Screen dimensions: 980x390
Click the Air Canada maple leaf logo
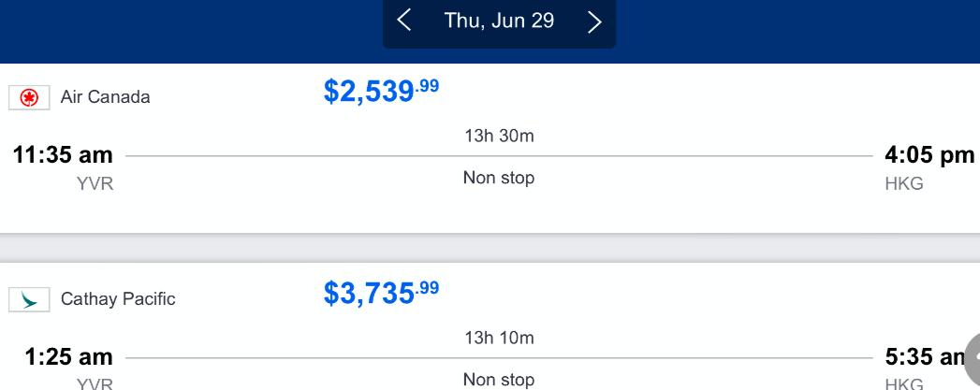[29, 97]
